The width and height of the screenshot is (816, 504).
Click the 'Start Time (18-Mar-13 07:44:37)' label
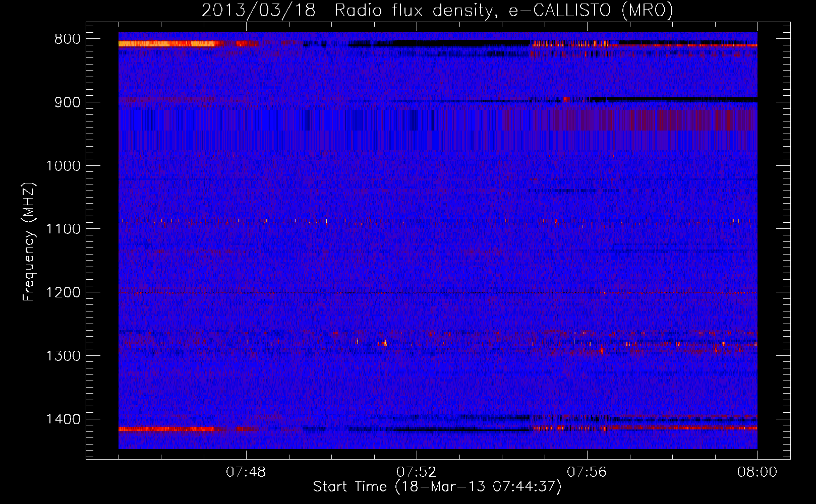[437, 487]
